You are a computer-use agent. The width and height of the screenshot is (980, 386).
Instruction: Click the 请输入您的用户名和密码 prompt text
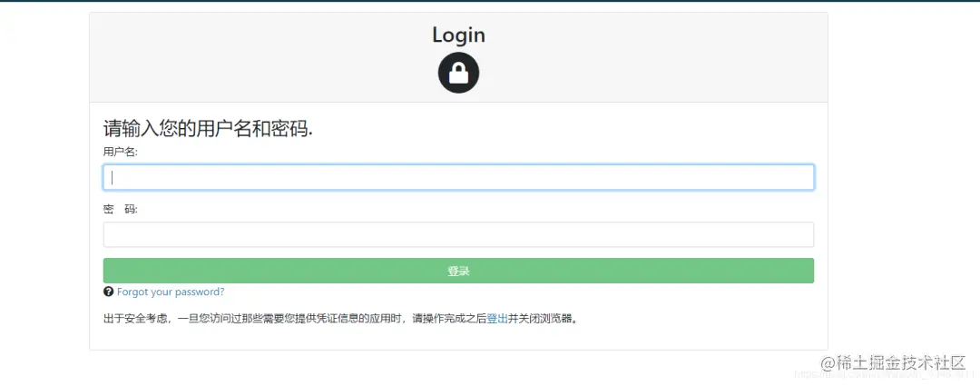(208, 129)
